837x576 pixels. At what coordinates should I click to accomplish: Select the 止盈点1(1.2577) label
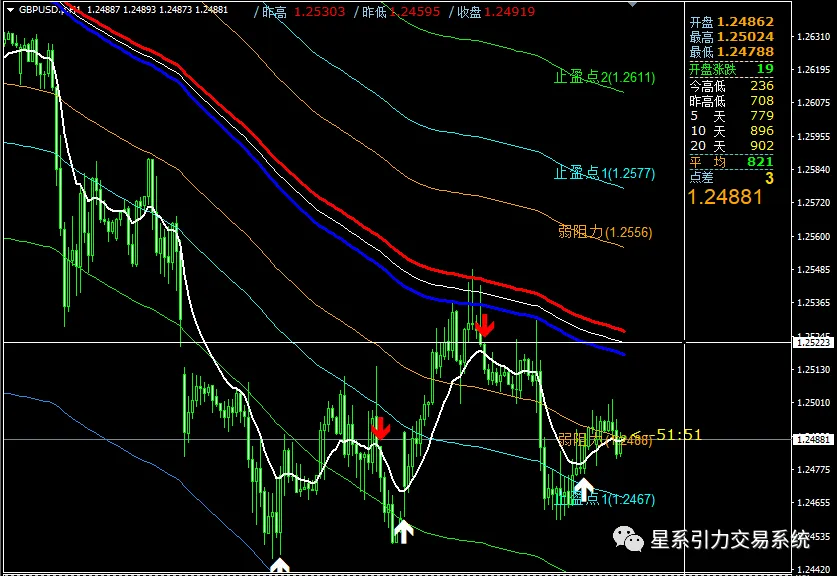604,173
